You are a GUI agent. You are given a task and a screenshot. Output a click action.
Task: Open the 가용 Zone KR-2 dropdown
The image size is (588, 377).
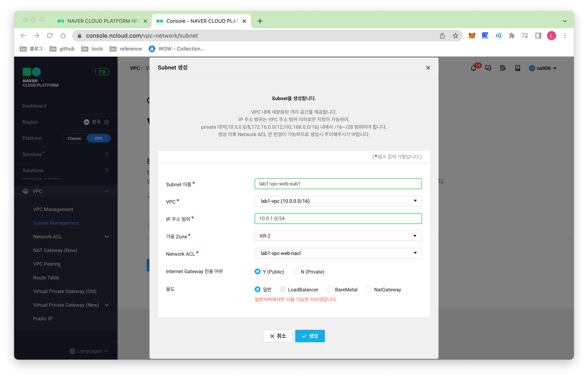coord(338,236)
